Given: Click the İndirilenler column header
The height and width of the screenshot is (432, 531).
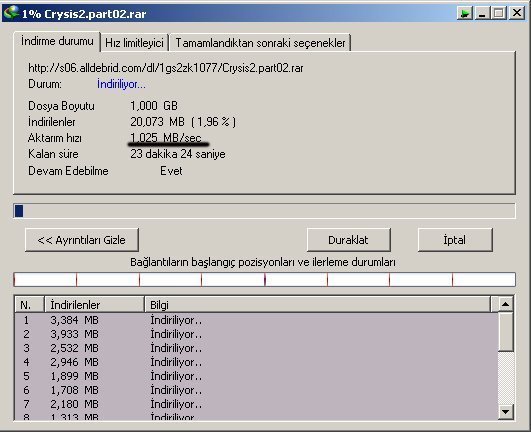Looking at the screenshot, I should click(x=94, y=305).
